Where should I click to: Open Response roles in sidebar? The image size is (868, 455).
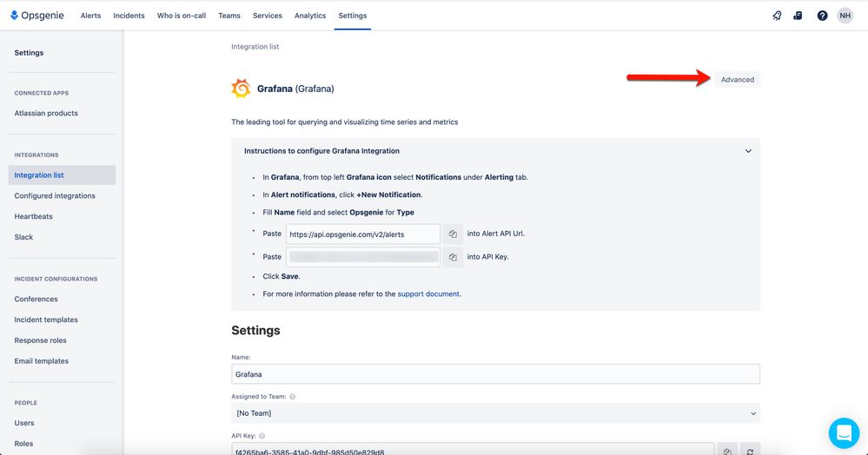tap(41, 340)
